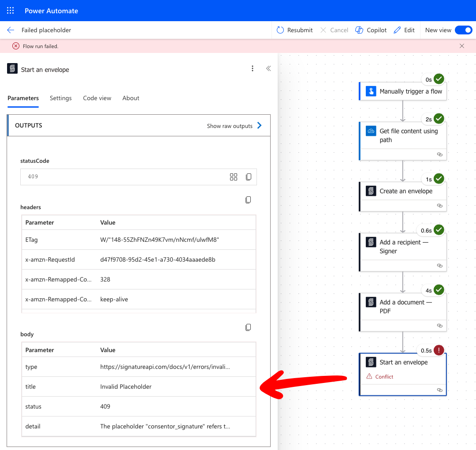Select the Create an envelope action
476x450 pixels.
[x=403, y=191]
